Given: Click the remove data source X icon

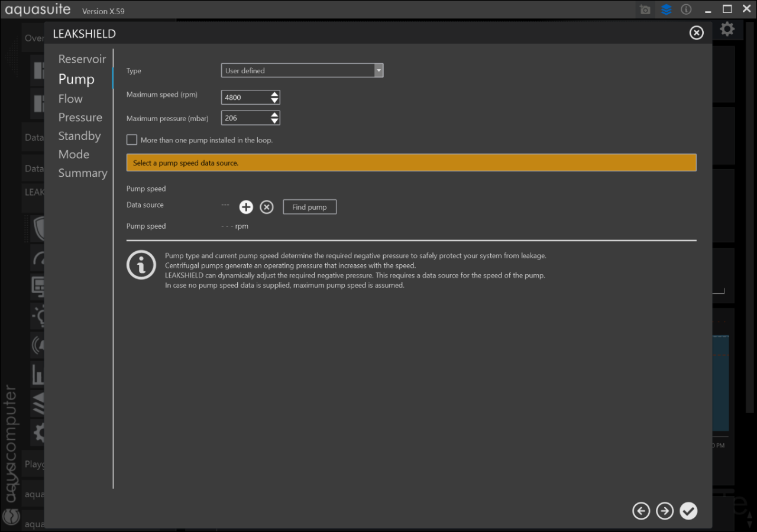Looking at the screenshot, I should click(x=267, y=207).
